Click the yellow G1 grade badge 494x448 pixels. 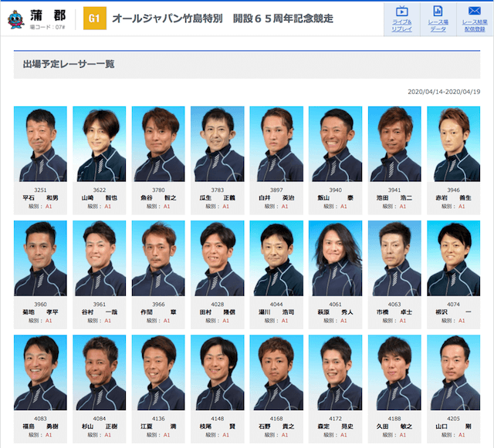(95, 19)
